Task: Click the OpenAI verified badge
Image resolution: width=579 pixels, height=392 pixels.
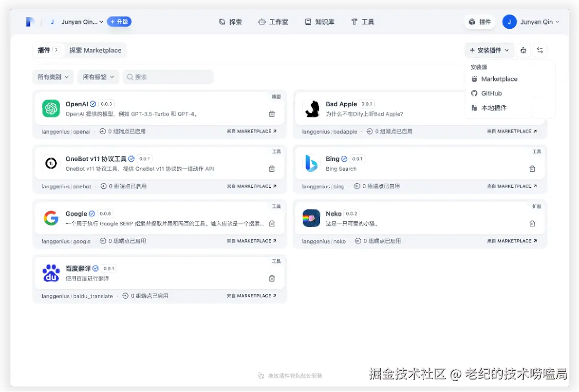Action: pos(93,104)
